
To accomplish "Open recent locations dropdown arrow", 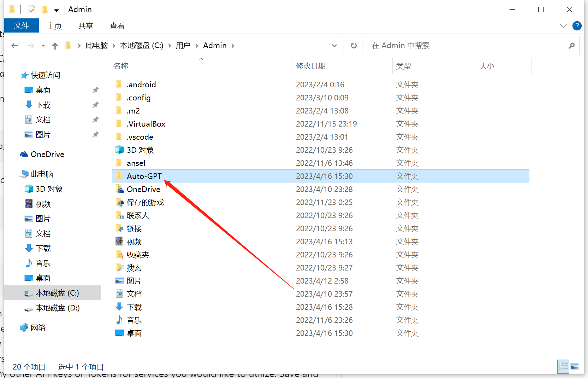I will 43,46.
